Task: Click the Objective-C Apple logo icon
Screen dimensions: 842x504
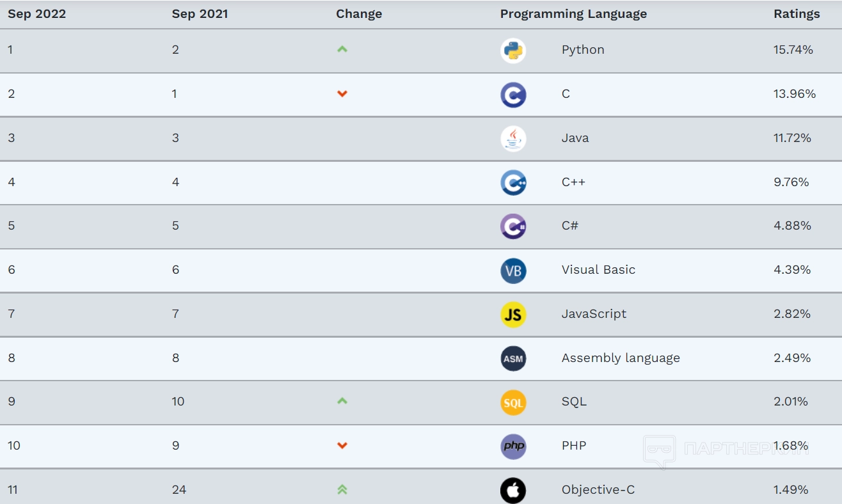Action: [x=513, y=490]
